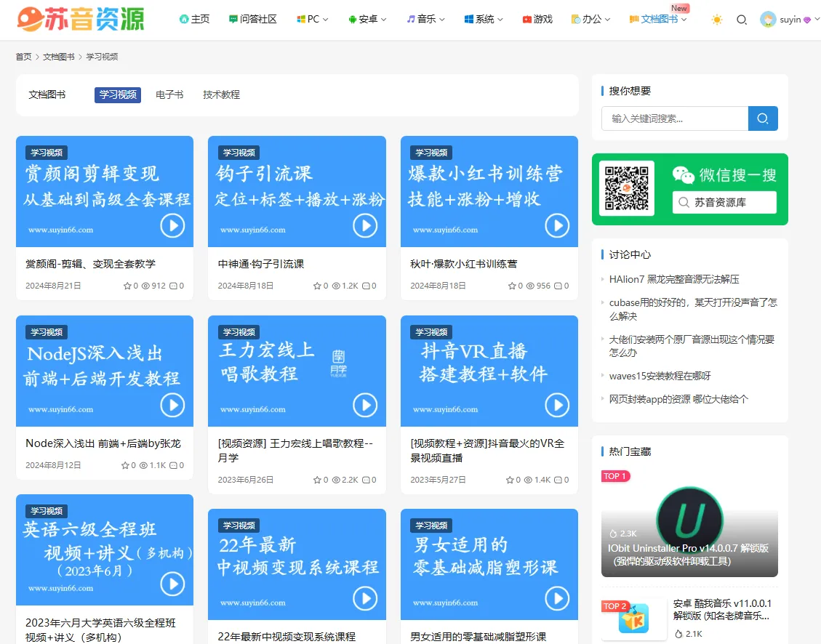Screen dimensions: 821x644
Task: Switch to the 电子书 tab
Action: tap(169, 94)
